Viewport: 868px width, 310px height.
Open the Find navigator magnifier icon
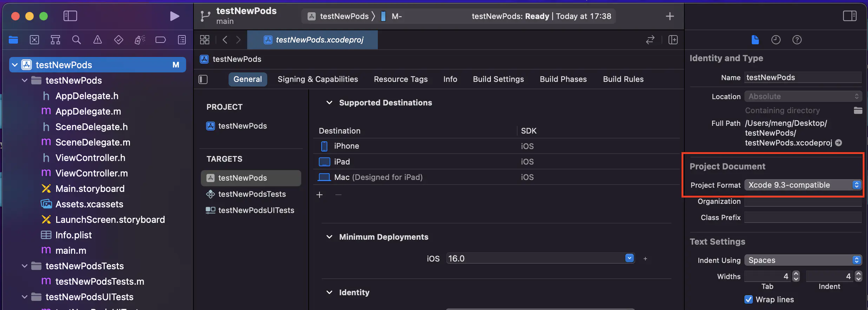pyautogui.click(x=77, y=40)
